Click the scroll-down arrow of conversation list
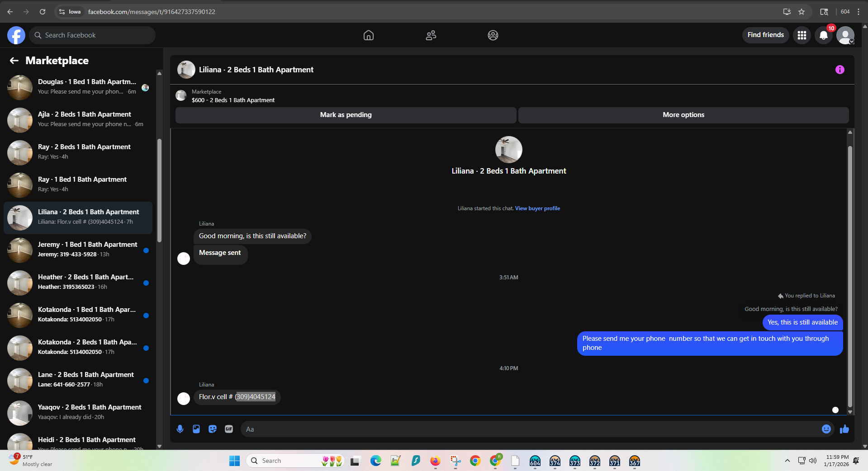Image resolution: width=868 pixels, height=471 pixels. click(159, 446)
